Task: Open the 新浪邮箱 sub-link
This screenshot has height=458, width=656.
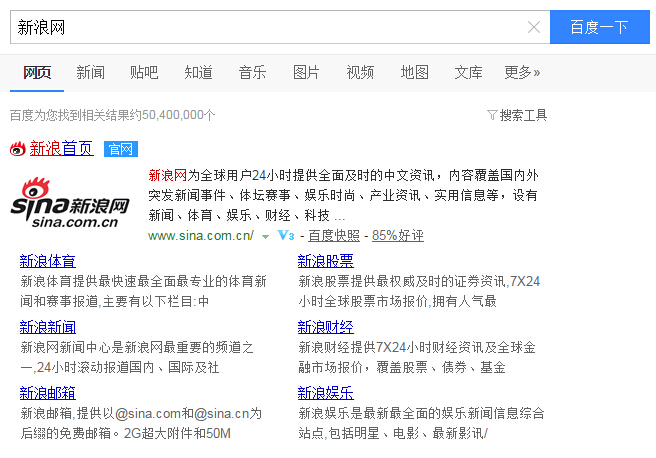Action: (x=47, y=393)
